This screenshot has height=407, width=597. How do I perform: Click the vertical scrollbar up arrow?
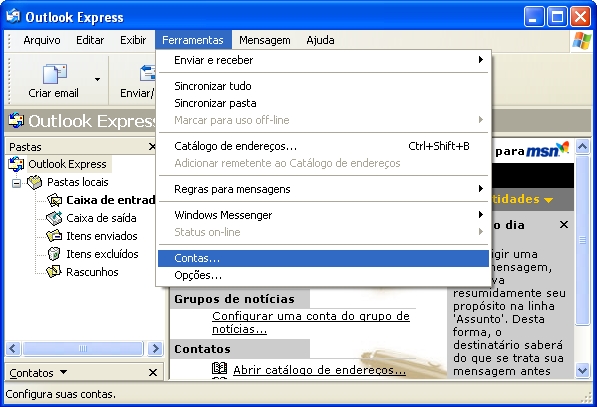click(x=583, y=146)
